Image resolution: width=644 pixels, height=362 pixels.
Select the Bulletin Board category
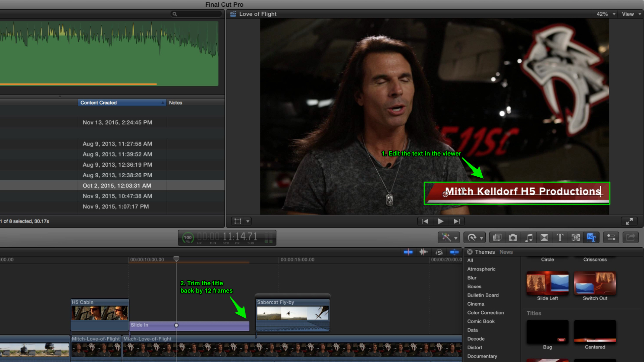click(483, 295)
